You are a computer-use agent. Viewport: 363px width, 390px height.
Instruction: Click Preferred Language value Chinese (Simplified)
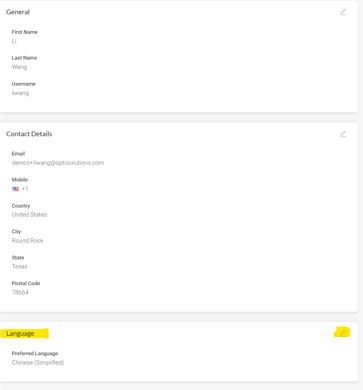(x=38, y=362)
